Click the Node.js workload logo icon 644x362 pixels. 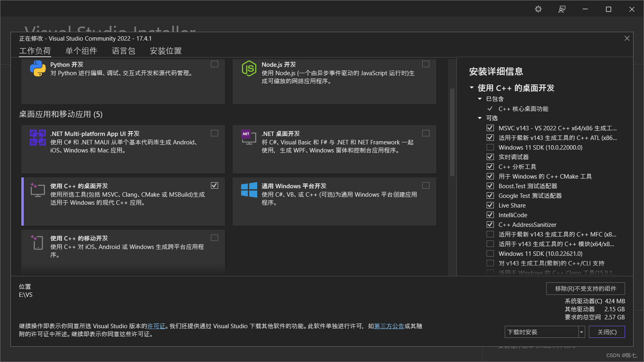(x=249, y=68)
